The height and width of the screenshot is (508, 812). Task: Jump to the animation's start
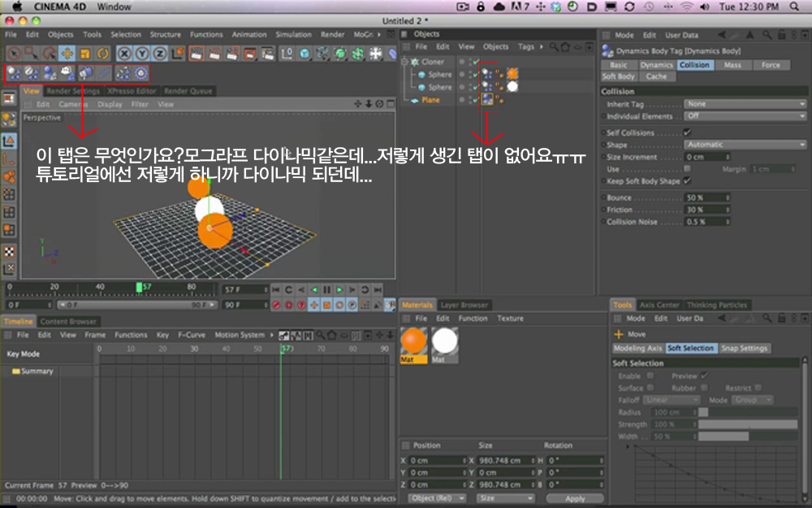point(276,290)
